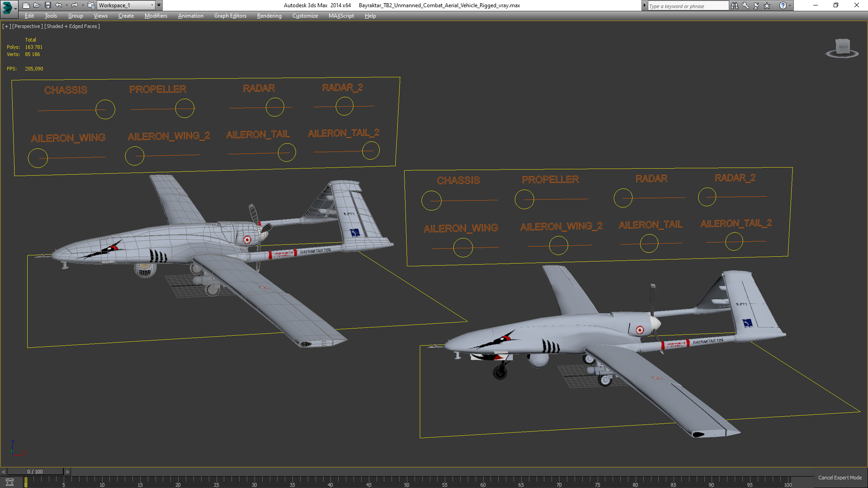
Task: Click the AILERON_TAIL_2 slider circle in right rig panel
Action: click(734, 241)
